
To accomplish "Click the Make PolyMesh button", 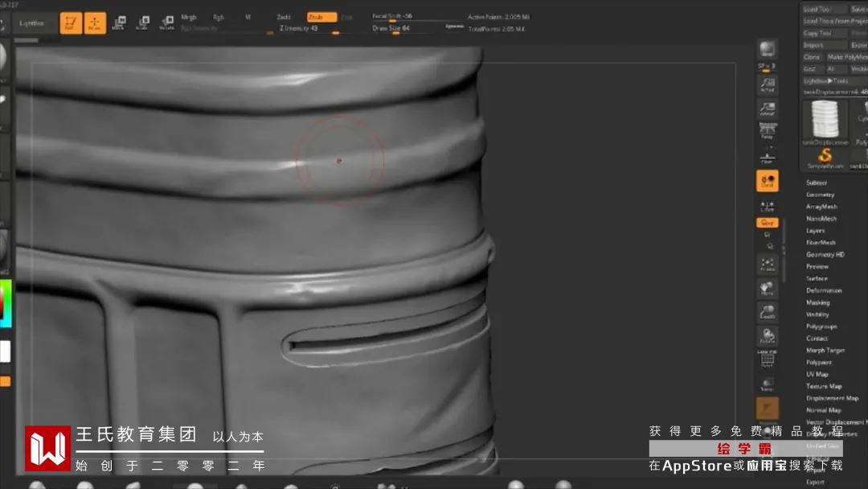I will [x=846, y=57].
